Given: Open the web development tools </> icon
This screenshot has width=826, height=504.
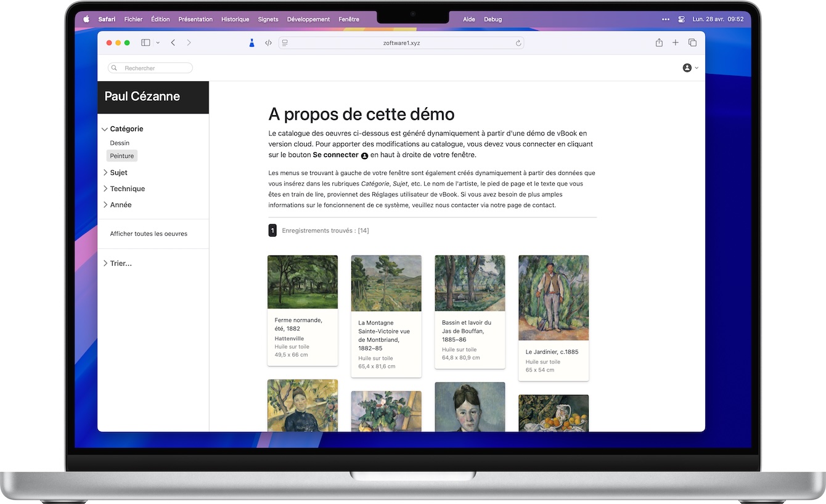Looking at the screenshot, I should (x=268, y=43).
